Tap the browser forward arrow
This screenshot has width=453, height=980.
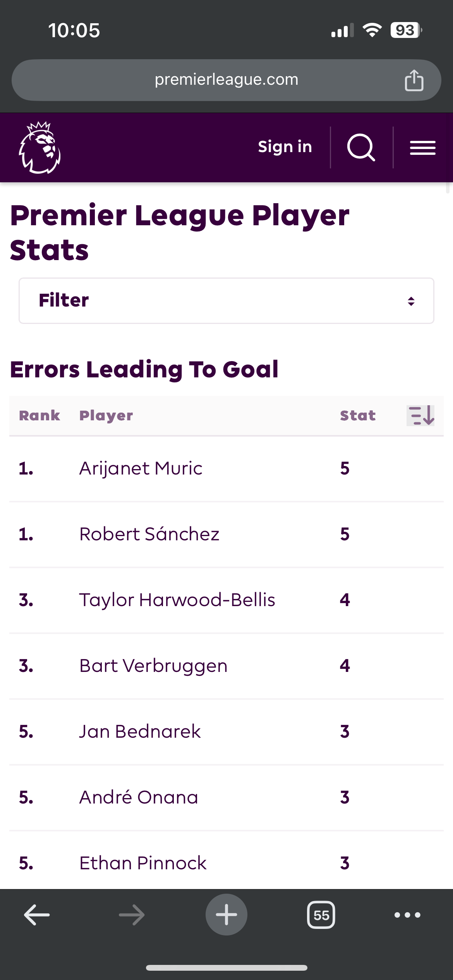[x=132, y=915]
